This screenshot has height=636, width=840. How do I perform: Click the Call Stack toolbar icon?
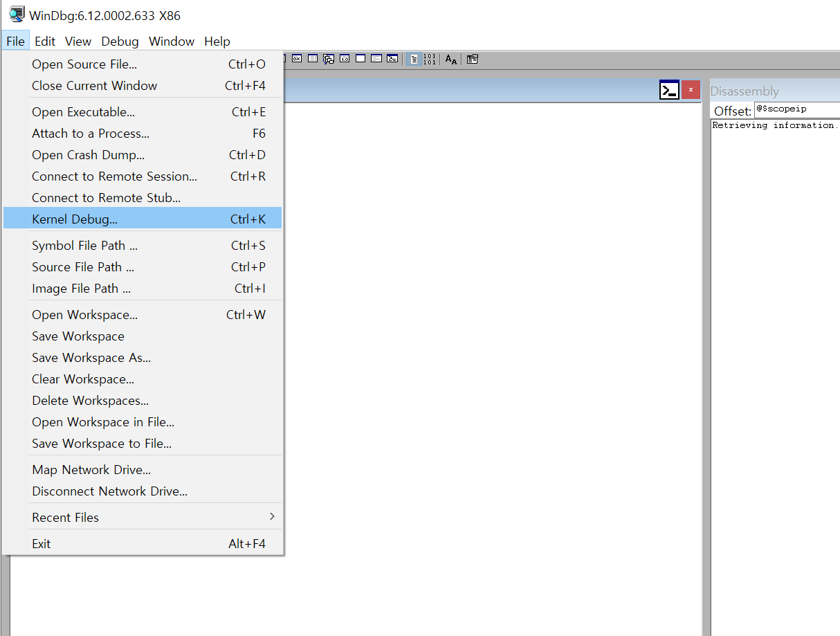pyautogui.click(x=329, y=59)
